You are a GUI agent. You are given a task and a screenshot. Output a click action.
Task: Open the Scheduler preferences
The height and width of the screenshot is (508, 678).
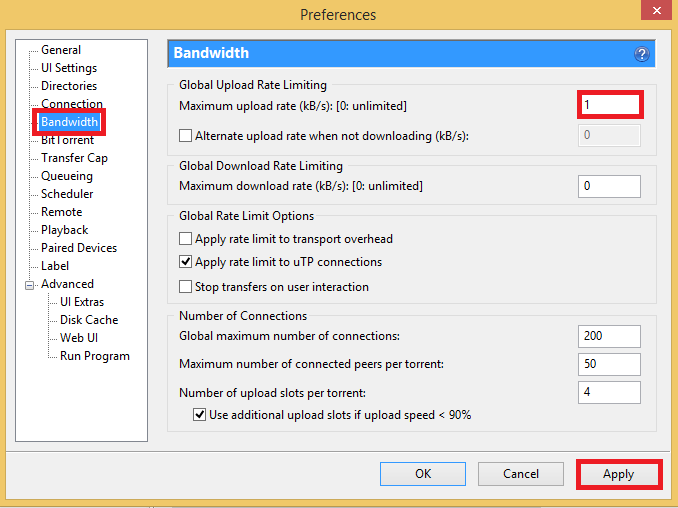pos(67,194)
